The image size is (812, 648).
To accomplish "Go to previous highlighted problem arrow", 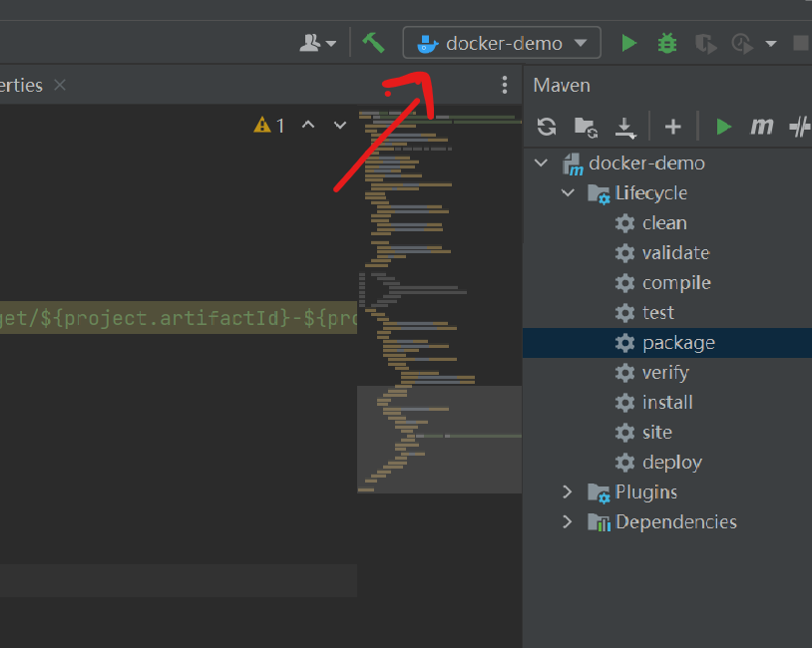I will [308, 125].
